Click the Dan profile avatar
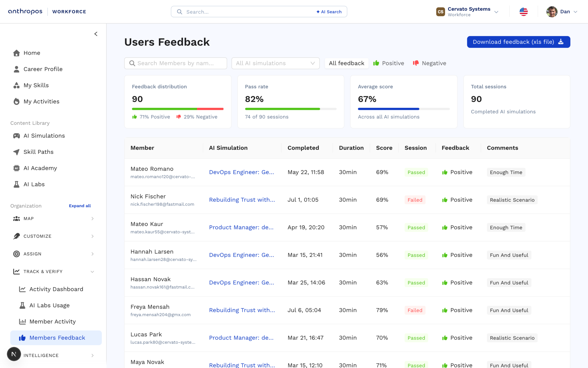The image size is (588, 368). pyautogui.click(x=552, y=12)
